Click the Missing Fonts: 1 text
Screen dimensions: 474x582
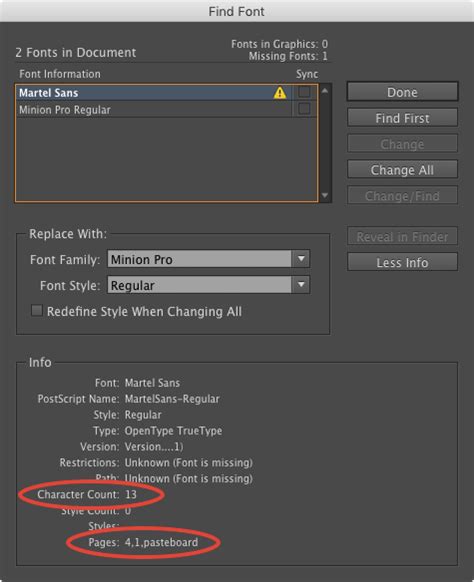pos(288,56)
